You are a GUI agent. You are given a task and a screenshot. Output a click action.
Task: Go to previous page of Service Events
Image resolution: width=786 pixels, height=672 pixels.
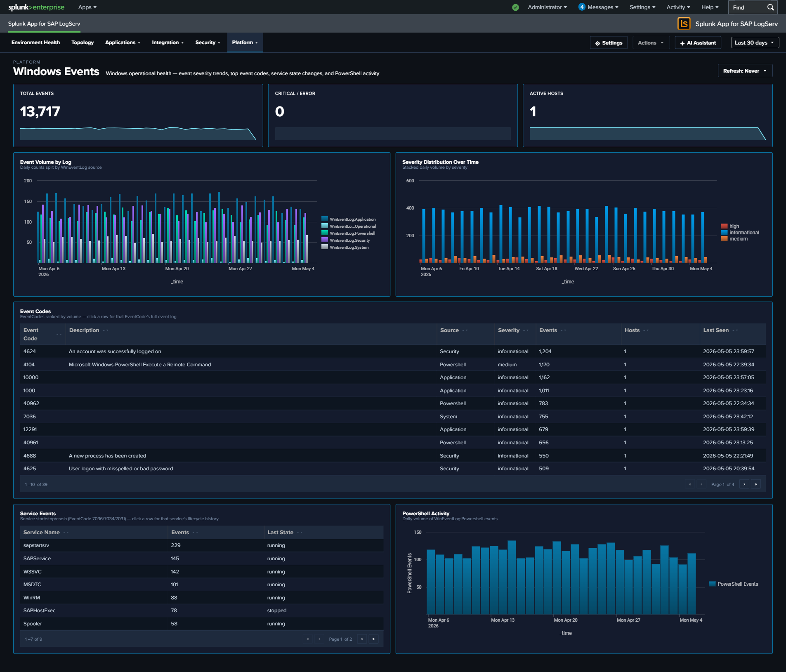point(319,639)
